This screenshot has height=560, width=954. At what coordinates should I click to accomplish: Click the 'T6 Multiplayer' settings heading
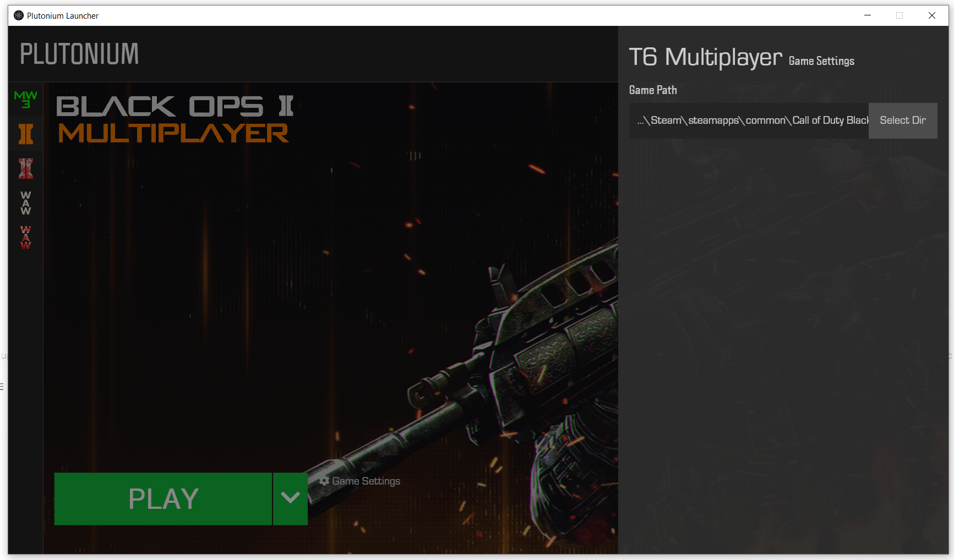click(x=705, y=57)
